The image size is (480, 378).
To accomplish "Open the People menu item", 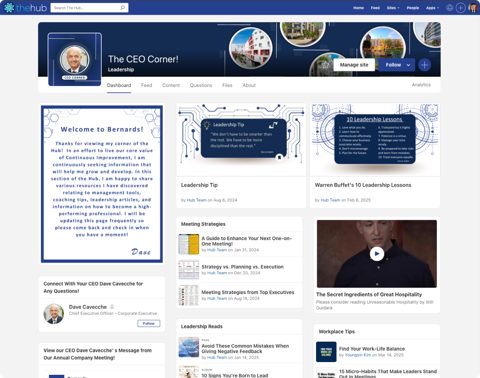I will 413,8.
